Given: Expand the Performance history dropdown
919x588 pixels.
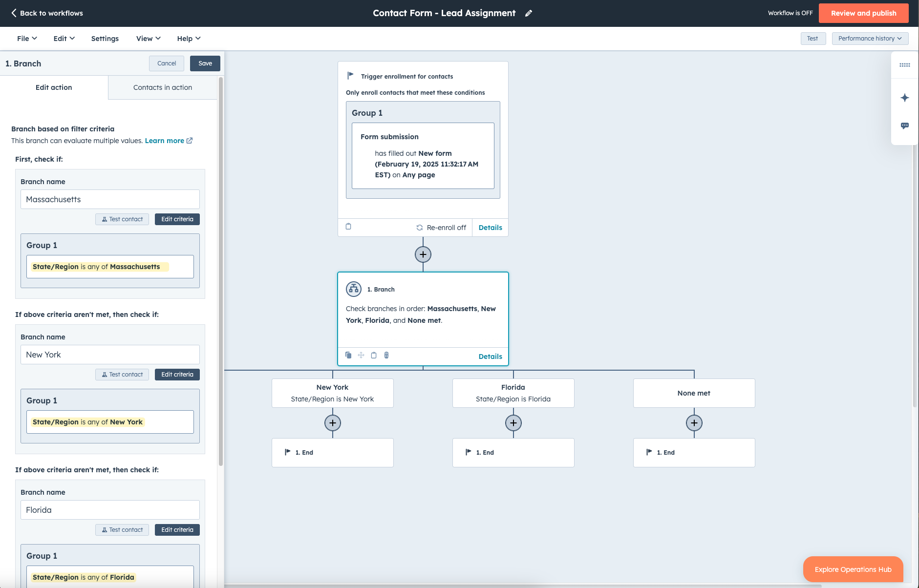Looking at the screenshot, I should [x=870, y=39].
